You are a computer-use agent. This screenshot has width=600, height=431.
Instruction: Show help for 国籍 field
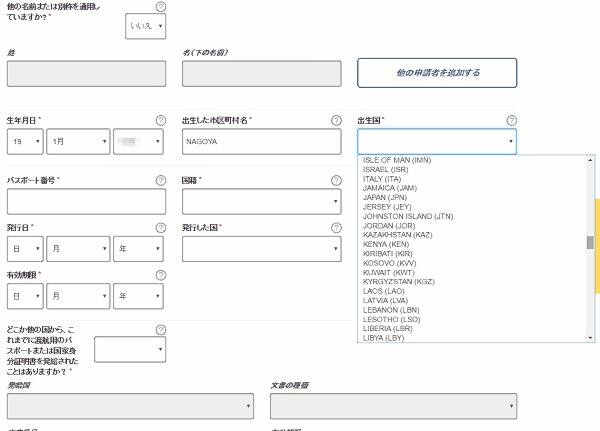click(336, 180)
